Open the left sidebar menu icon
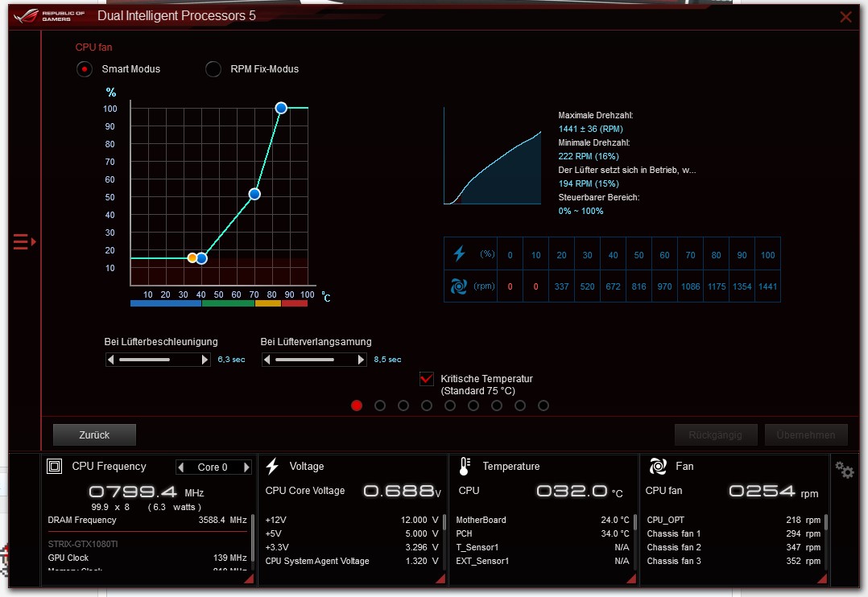 (24, 242)
